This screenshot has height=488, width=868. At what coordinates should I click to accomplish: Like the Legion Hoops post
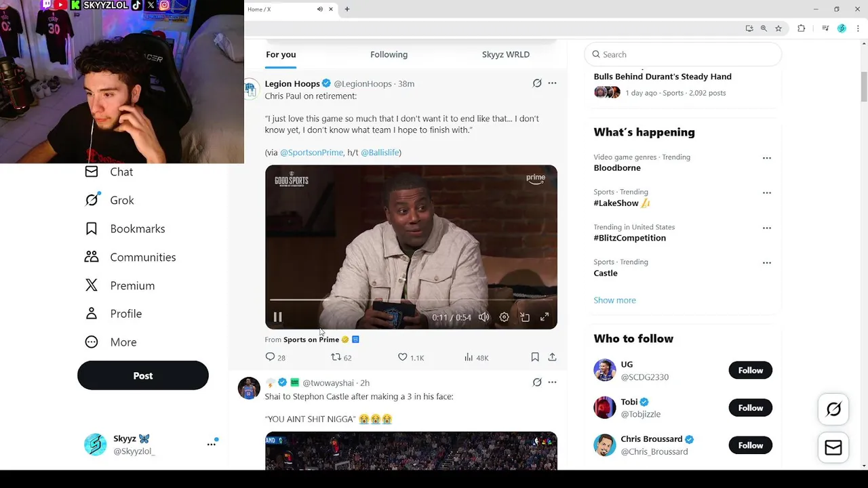(411, 357)
